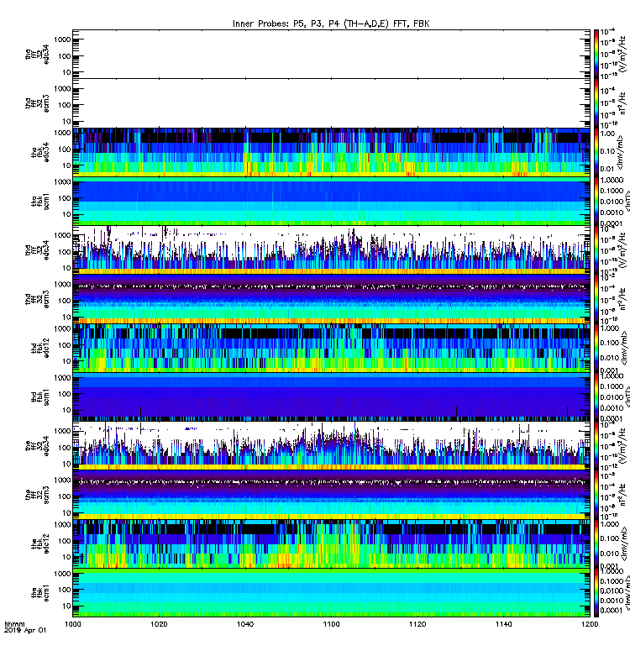Click the 100 y-tick of the fff 32 edc34 panel
This screenshot has height=672, width=630.
(65, 448)
